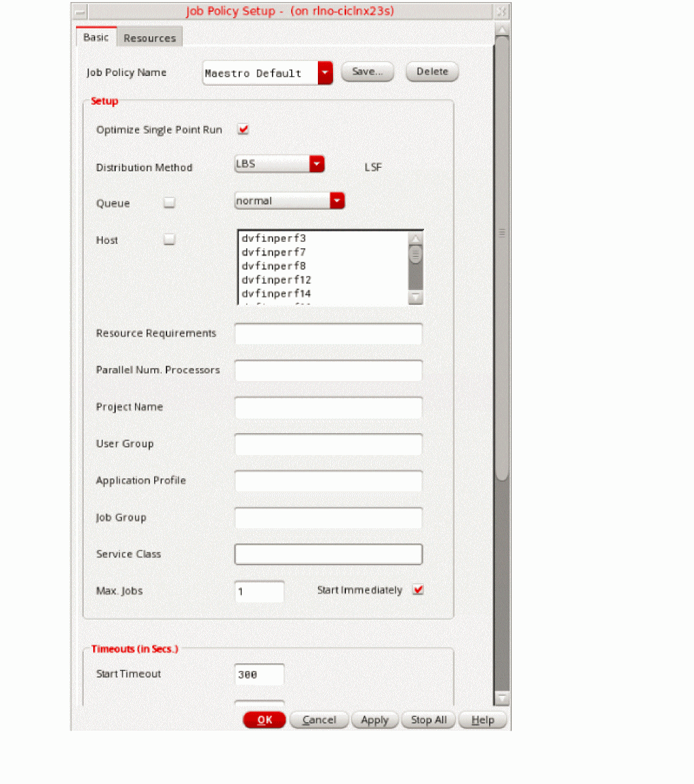Click the Cancel button
This screenshot has height=784, width=694.
319,720
